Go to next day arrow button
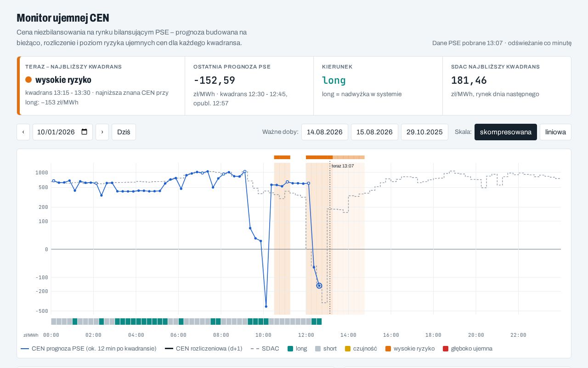 (x=102, y=132)
